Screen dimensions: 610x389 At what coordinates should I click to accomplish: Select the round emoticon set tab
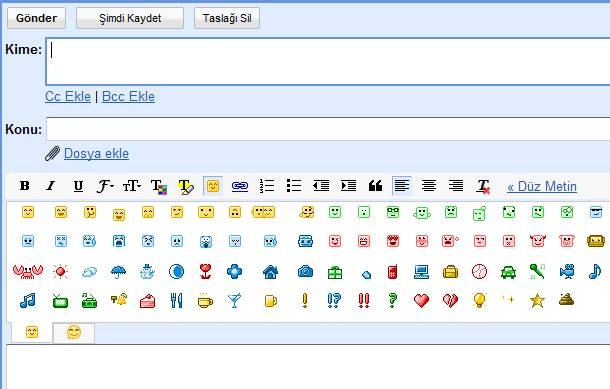[74, 333]
